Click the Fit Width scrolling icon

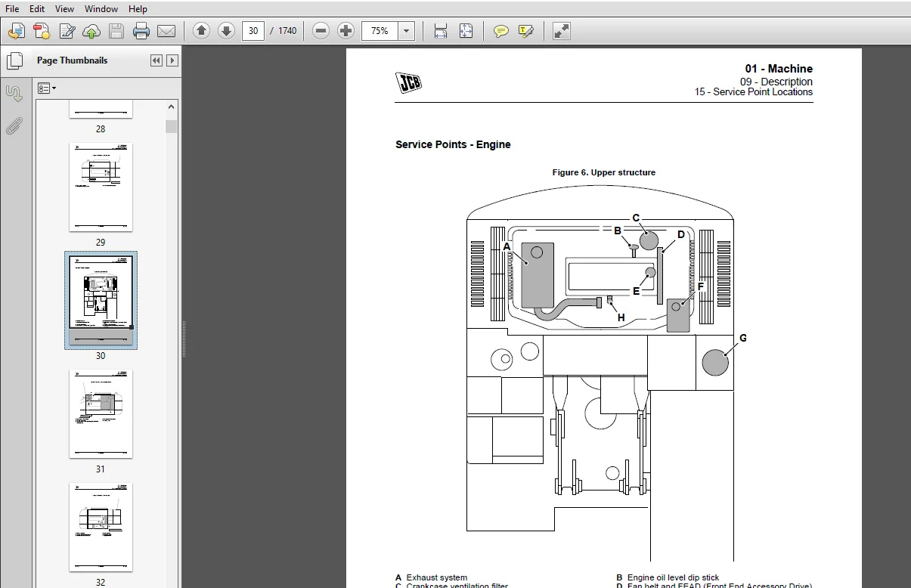click(441, 31)
